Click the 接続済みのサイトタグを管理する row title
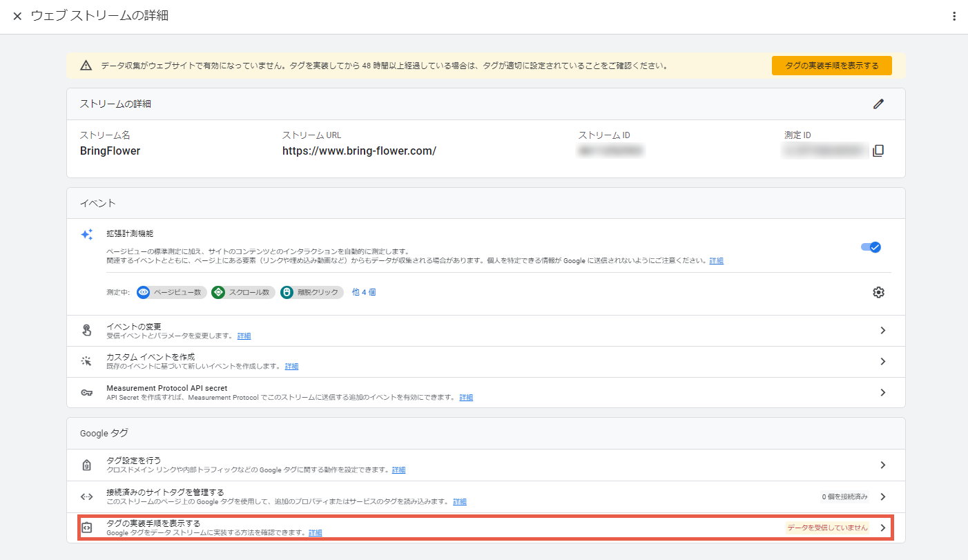Viewport: 968px width, 560px height. (165, 492)
